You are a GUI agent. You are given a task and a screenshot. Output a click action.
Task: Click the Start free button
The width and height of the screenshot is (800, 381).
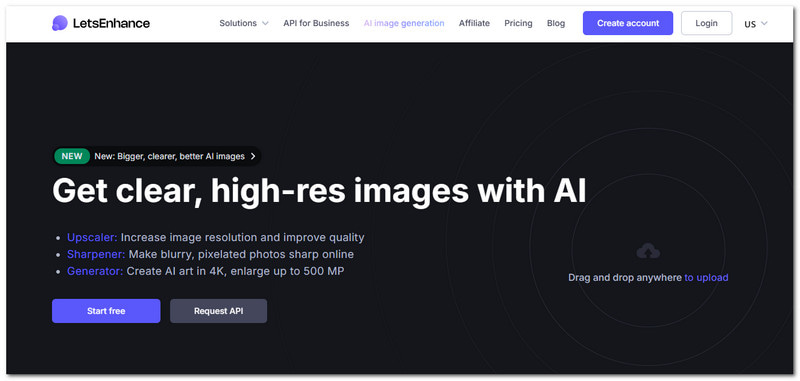coord(106,311)
